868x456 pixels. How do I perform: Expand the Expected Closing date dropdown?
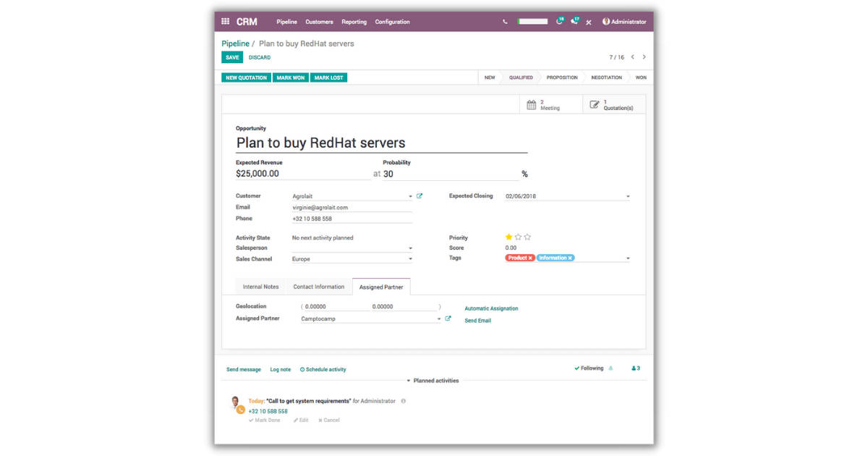pos(629,195)
